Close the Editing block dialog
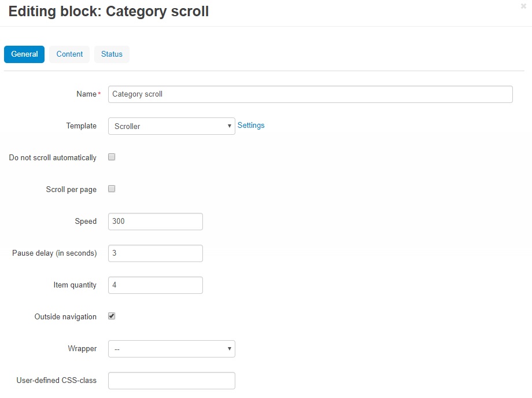This screenshot has width=532, height=398. [x=523, y=6]
